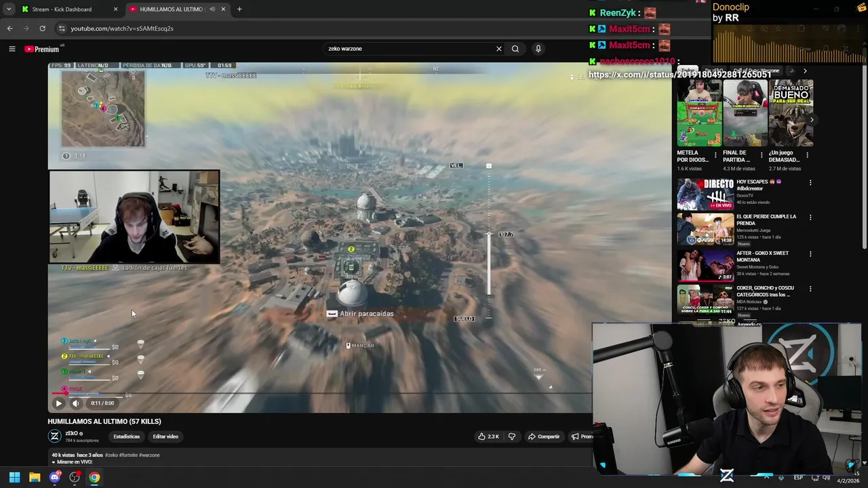This screenshot has width=868, height=488.
Task: Click the #zeko hashtag in description
Action: point(111,455)
